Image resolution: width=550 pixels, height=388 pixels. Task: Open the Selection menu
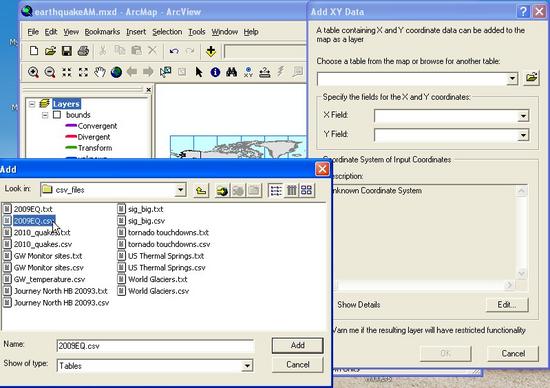pyautogui.click(x=167, y=32)
